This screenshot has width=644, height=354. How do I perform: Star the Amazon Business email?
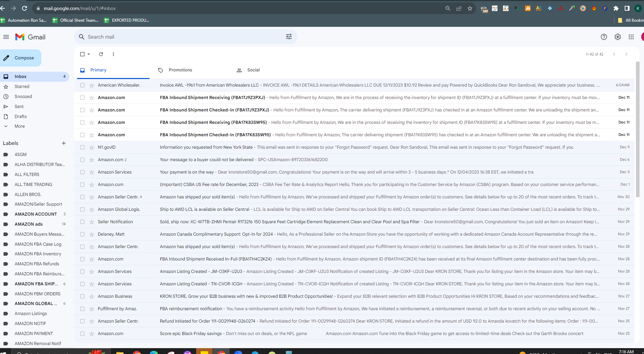pyautogui.click(x=92, y=296)
